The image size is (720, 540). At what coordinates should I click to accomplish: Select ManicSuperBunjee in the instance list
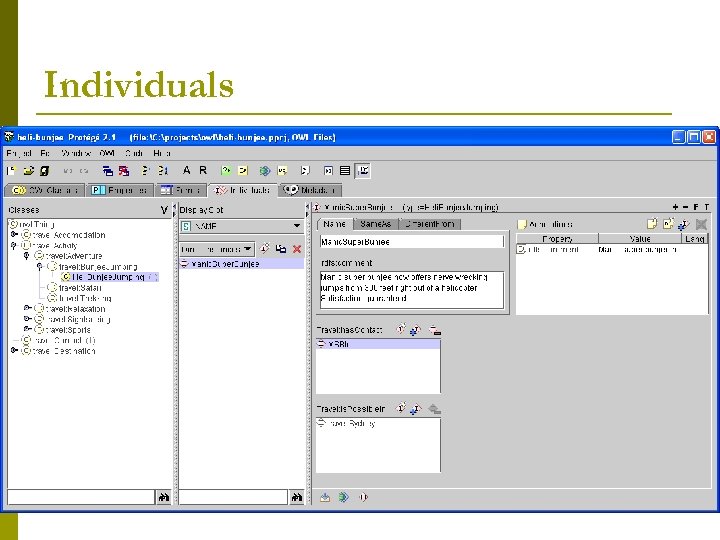coord(241,264)
